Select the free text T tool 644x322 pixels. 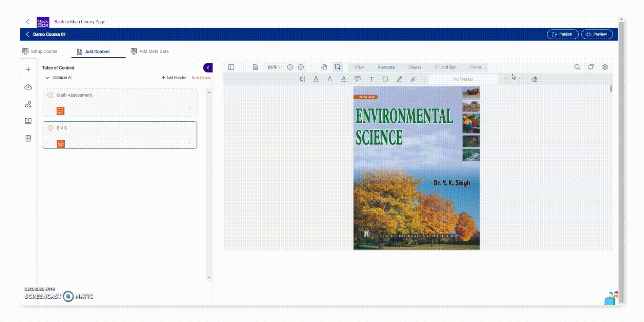(x=371, y=79)
